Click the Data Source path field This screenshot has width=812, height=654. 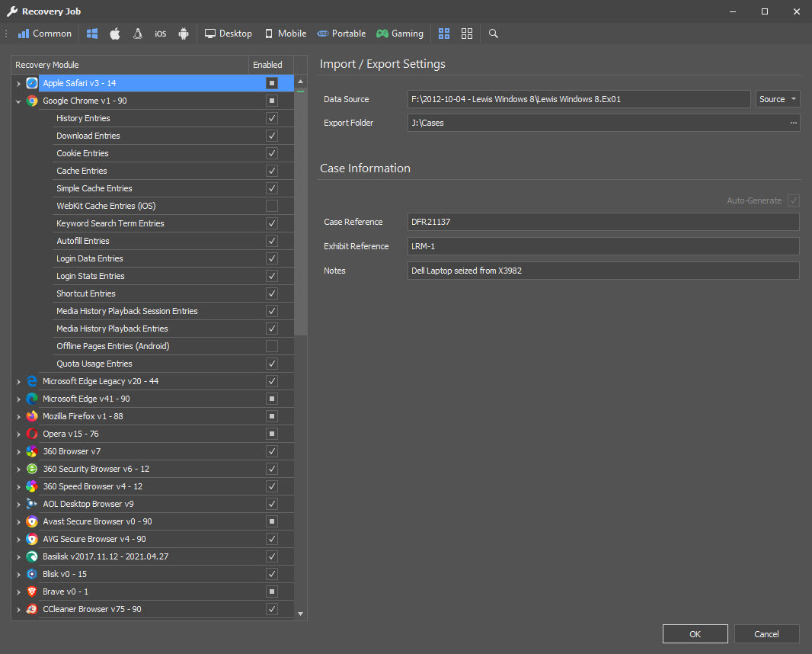click(x=579, y=99)
